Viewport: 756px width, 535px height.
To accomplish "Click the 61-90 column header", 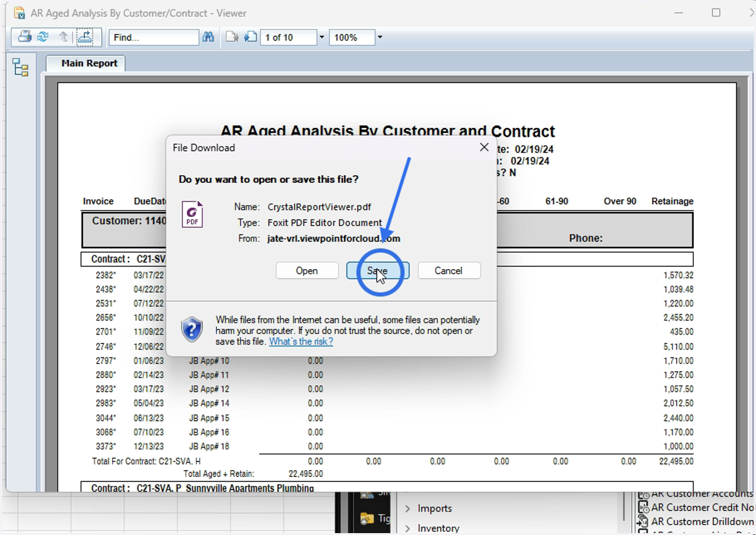I will pyautogui.click(x=557, y=201).
